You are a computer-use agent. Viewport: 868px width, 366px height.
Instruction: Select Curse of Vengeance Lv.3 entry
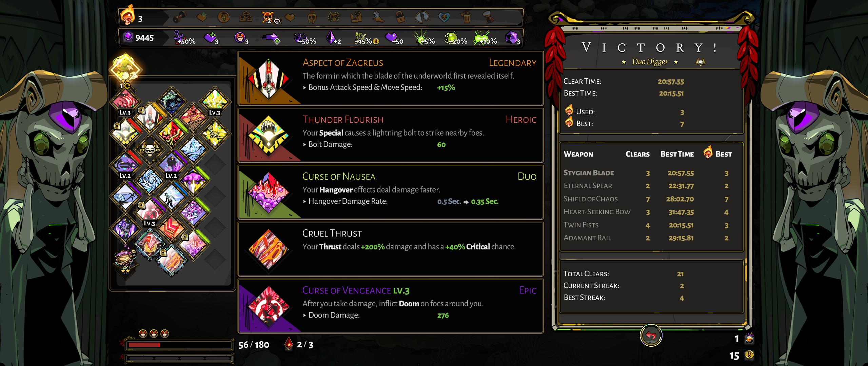391,306
